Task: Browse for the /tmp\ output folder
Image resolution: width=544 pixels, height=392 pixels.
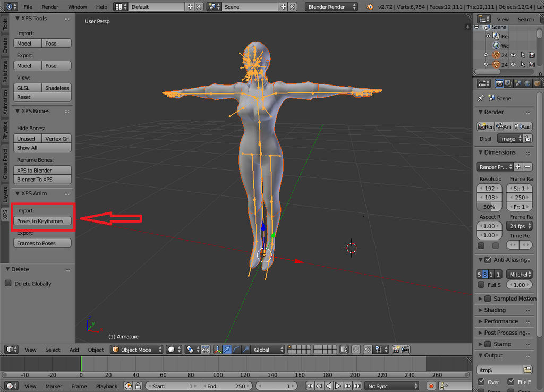Action: [528, 370]
